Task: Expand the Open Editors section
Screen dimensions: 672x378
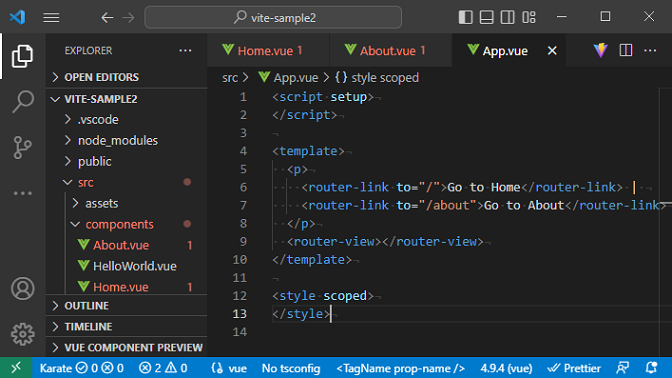Action: 126,77
